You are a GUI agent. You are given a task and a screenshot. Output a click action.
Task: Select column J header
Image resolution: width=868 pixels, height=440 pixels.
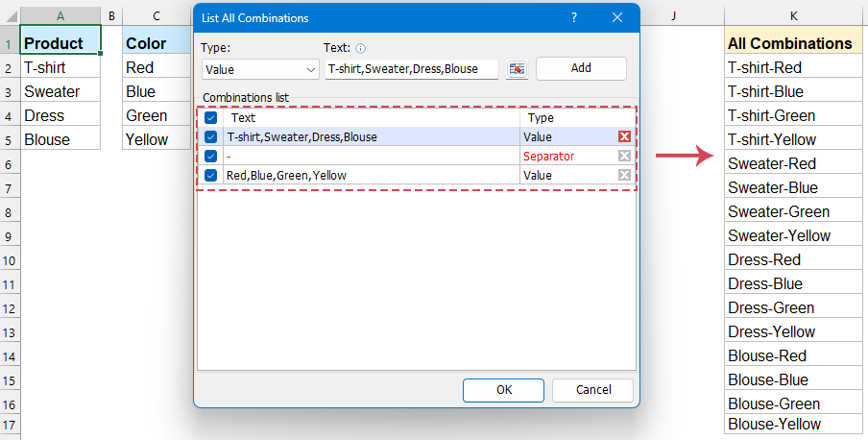point(673,16)
